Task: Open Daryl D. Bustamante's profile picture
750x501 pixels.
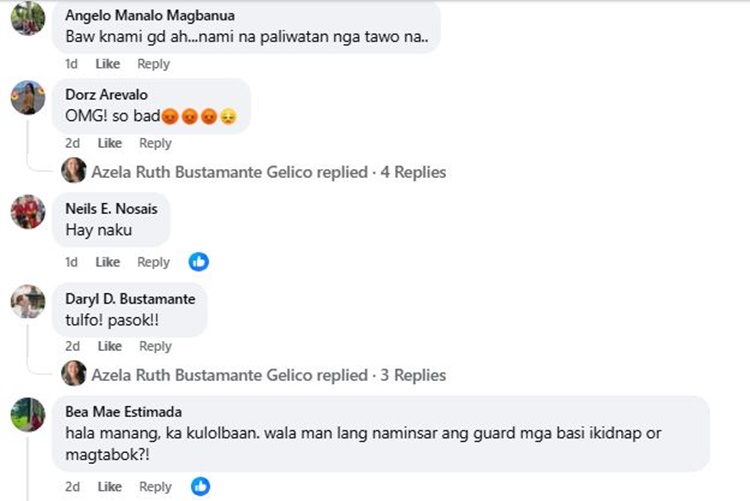Action: (x=28, y=301)
